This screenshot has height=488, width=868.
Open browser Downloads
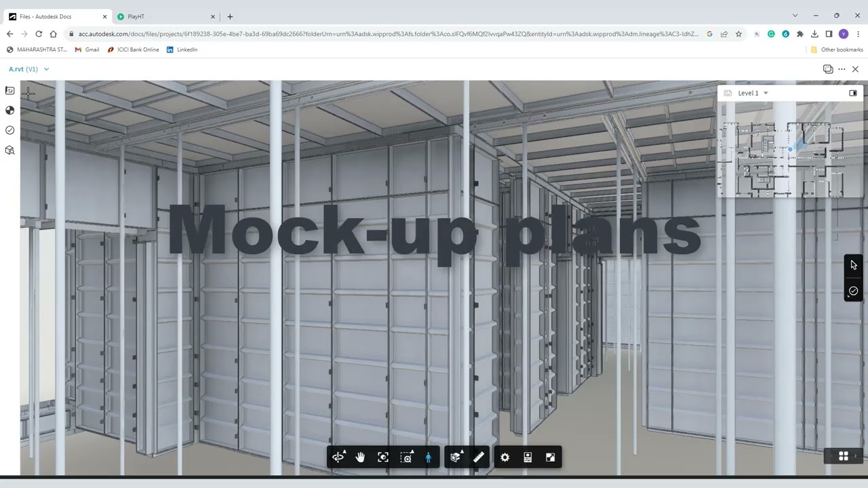(x=814, y=34)
